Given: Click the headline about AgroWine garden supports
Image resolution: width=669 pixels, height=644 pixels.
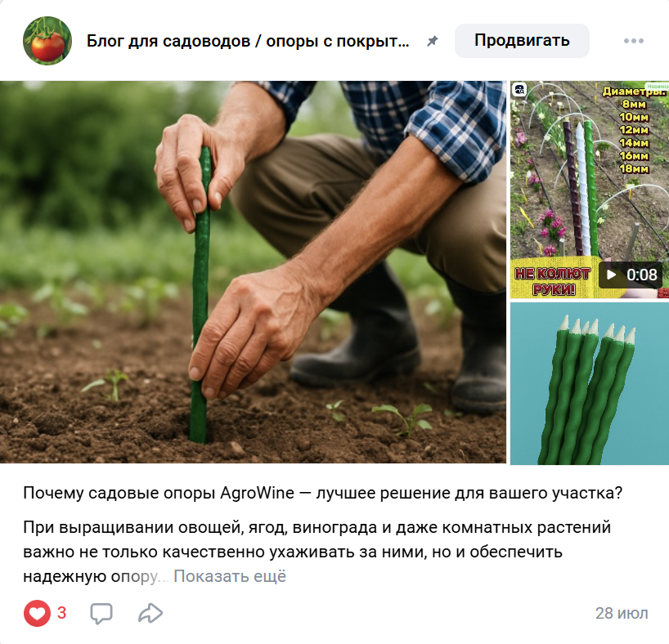Looking at the screenshot, I should (322, 493).
